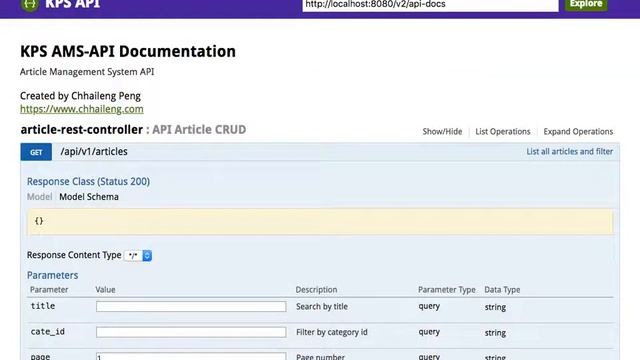Click Show/Hide for article-rest-controller
This screenshot has height=360, width=640.
442,131
